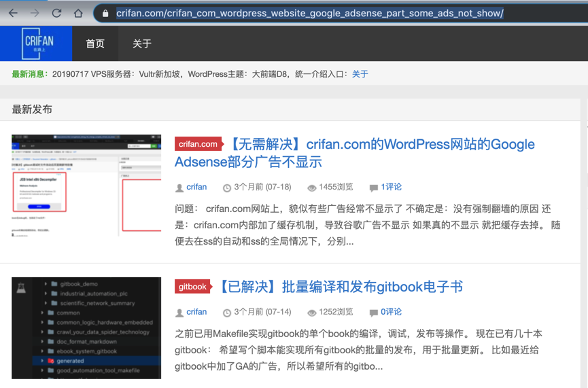588x388 pixels.
Task: Open the 【已解决】批量编译和发布gitbook电子书 article title
Action: click(x=341, y=287)
